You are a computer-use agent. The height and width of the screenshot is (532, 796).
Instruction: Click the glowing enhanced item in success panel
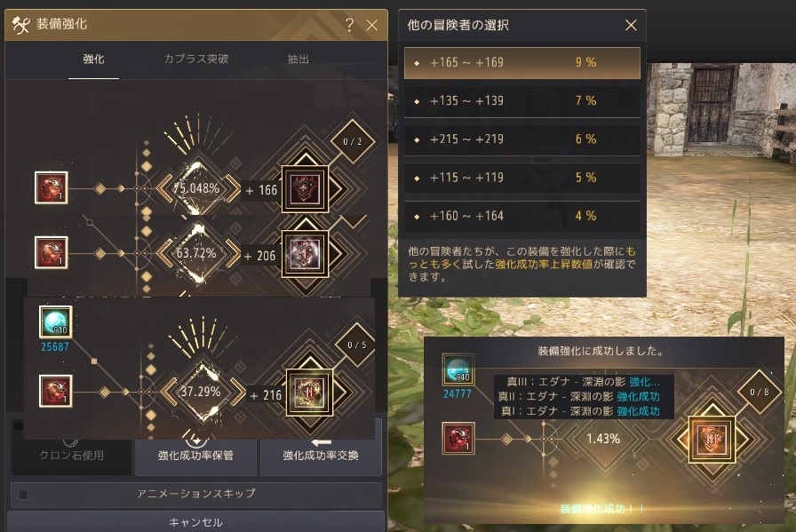pos(712,439)
